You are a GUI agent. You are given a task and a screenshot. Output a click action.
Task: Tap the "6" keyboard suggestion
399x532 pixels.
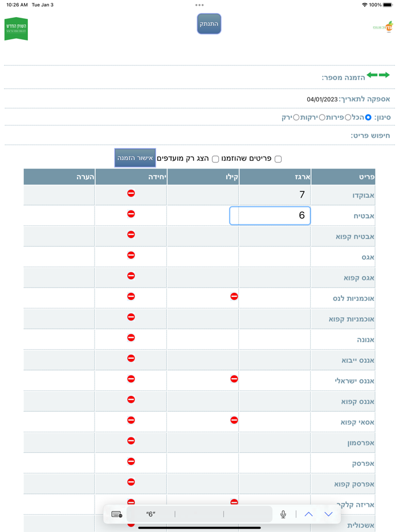(151, 514)
